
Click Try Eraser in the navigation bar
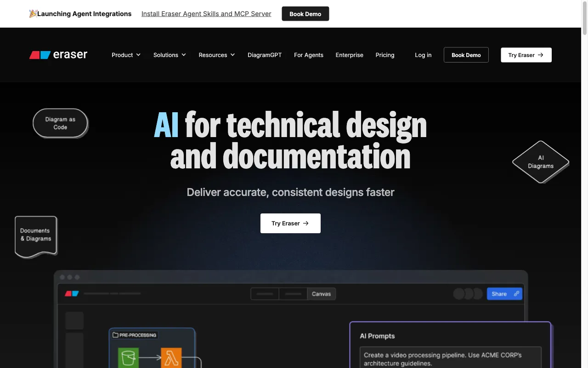(526, 55)
